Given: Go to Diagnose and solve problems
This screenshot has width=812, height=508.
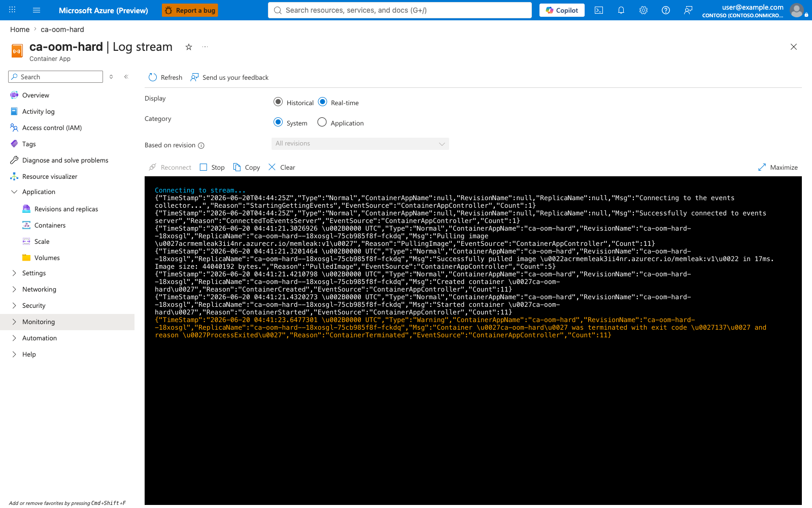Looking at the screenshot, I should (65, 161).
